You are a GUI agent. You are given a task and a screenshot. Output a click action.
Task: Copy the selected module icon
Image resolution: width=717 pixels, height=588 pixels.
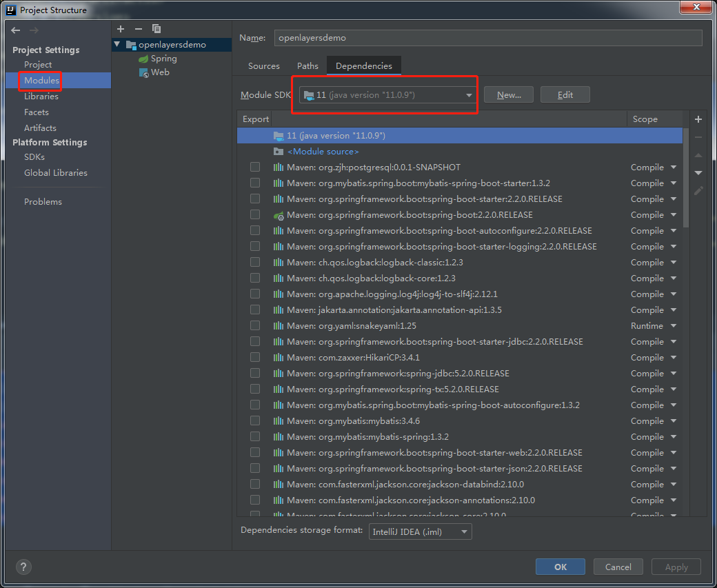pyautogui.click(x=156, y=29)
